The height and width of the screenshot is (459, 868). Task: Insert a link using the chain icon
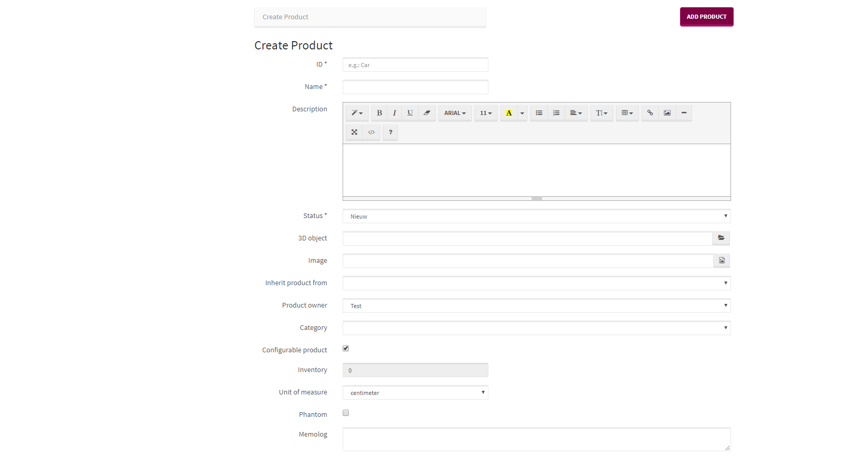(x=650, y=113)
